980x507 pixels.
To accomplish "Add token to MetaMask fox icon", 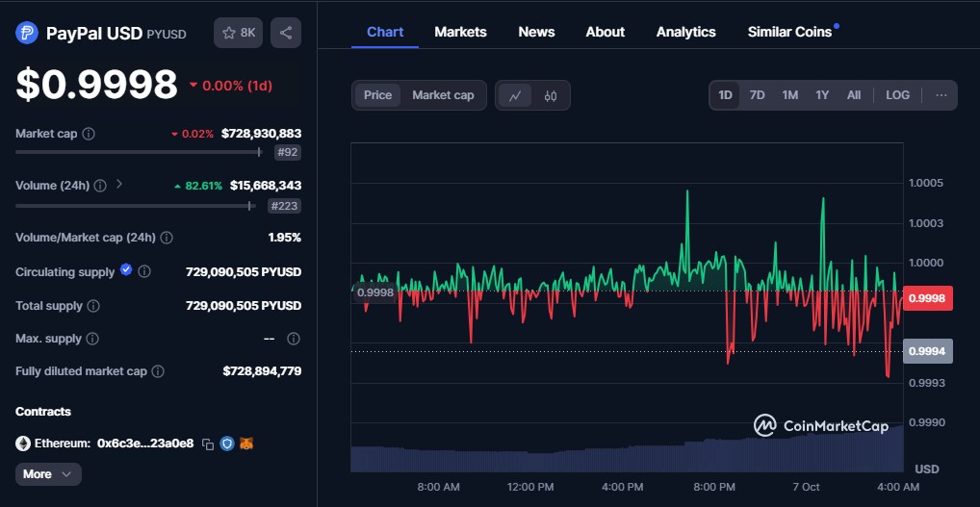I will point(246,444).
